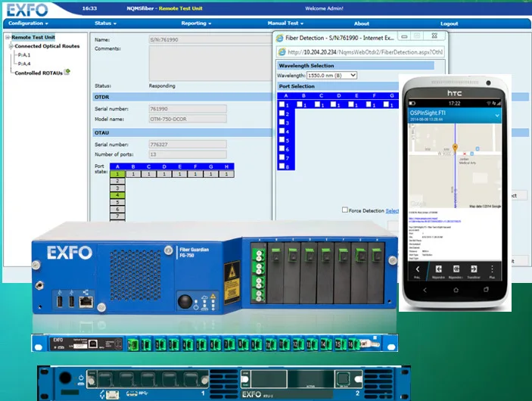Select the P:A,4 route in tree

tap(24, 64)
